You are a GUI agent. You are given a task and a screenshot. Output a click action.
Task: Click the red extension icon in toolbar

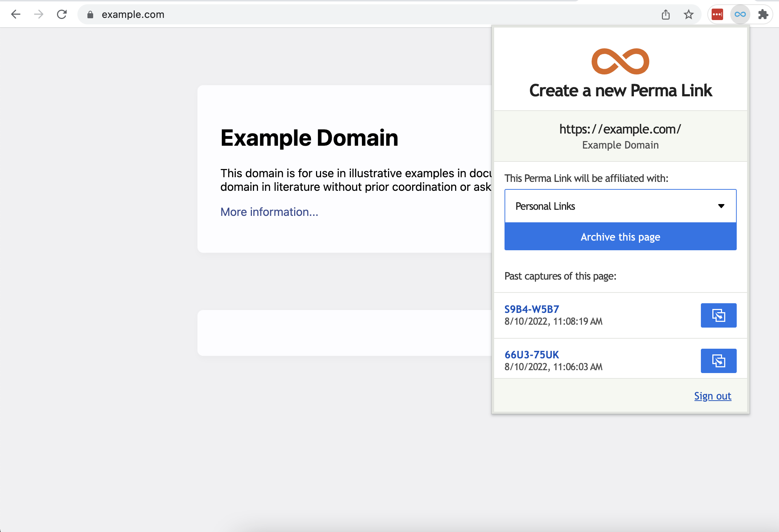717,14
